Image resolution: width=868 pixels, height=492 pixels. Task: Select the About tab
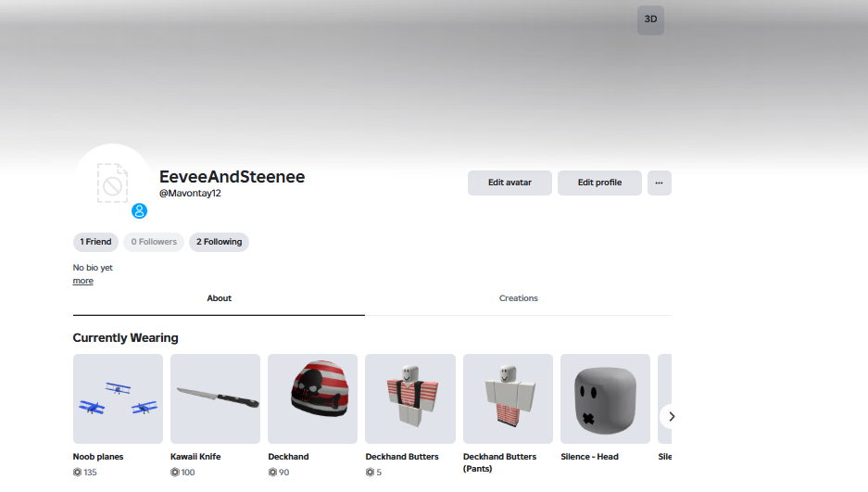pos(220,298)
